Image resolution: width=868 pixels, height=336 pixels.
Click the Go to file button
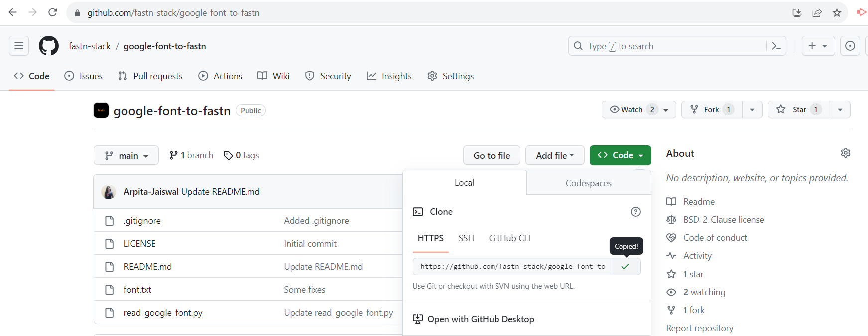click(492, 155)
